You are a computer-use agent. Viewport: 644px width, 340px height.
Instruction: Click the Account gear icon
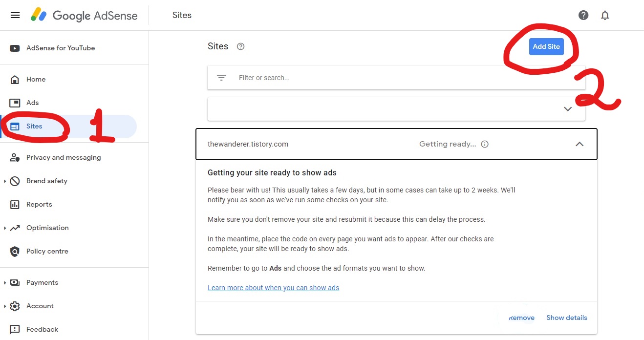(x=15, y=306)
